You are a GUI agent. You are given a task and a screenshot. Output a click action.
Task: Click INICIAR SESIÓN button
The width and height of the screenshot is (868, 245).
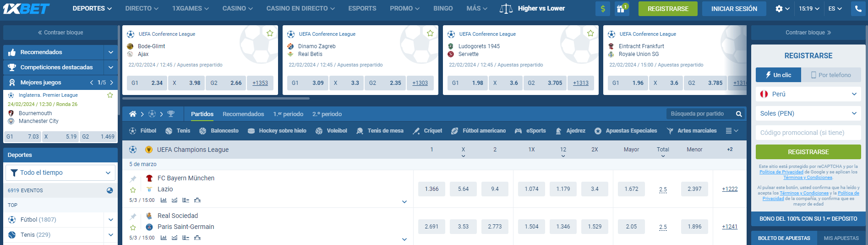pyautogui.click(x=734, y=9)
